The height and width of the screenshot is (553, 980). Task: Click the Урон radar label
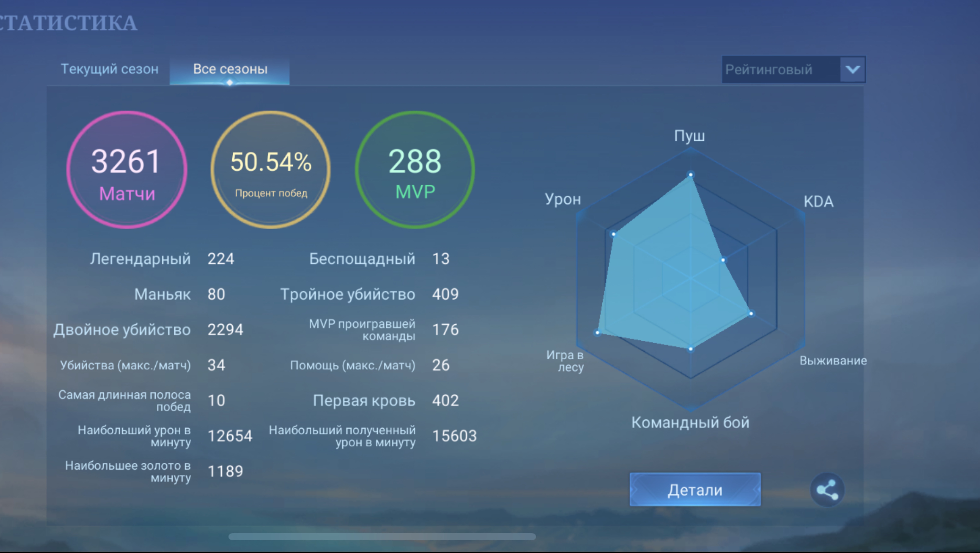(563, 199)
